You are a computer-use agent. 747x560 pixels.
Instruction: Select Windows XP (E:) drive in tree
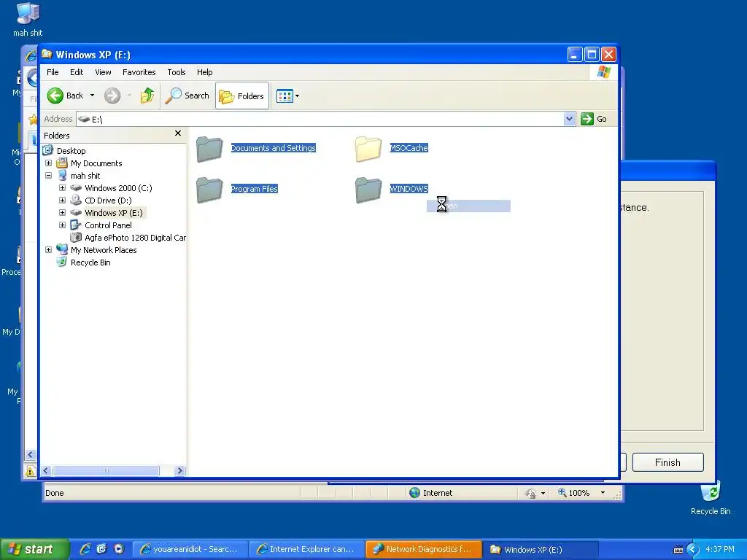pyautogui.click(x=113, y=213)
